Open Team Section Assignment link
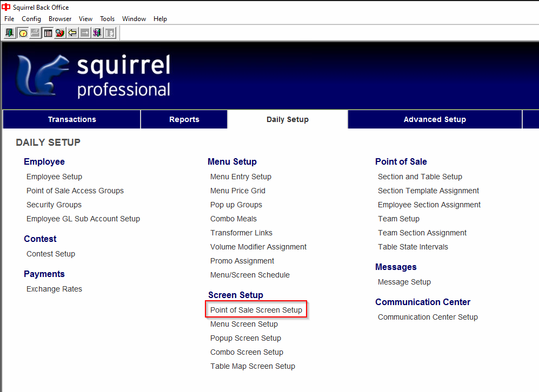 pyautogui.click(x=422, y=233)
